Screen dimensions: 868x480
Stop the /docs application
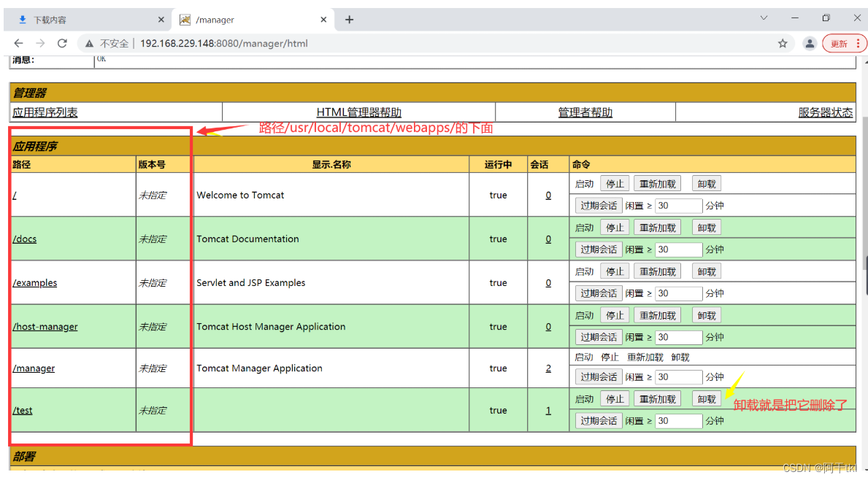click(614, 227)
